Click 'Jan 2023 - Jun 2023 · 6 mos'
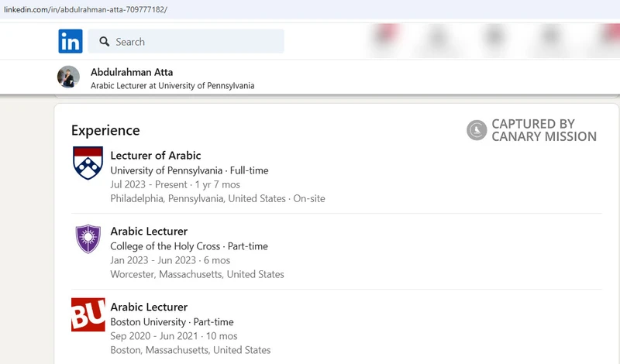The image size is (620, 364). tap(170, 260)
